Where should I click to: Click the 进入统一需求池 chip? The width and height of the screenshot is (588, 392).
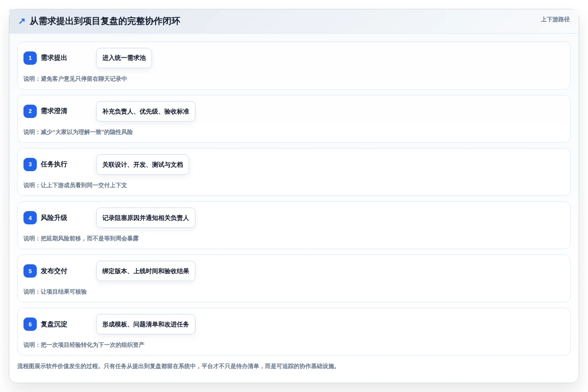coord(124,58)
